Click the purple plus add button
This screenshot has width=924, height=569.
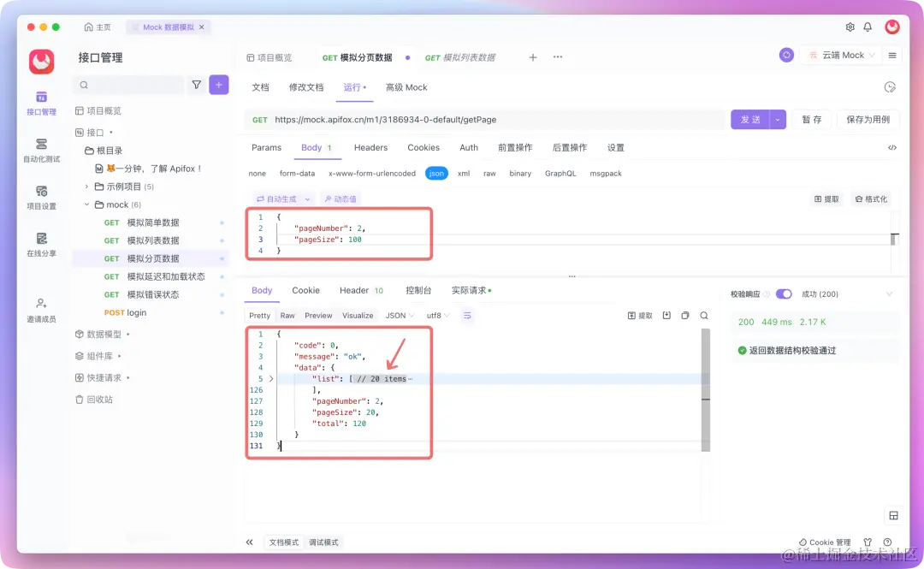[x=219, y=85]
